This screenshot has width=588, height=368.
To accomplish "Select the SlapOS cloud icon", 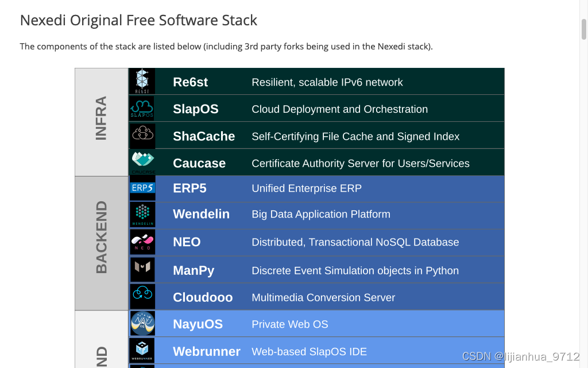I will 142,108.
